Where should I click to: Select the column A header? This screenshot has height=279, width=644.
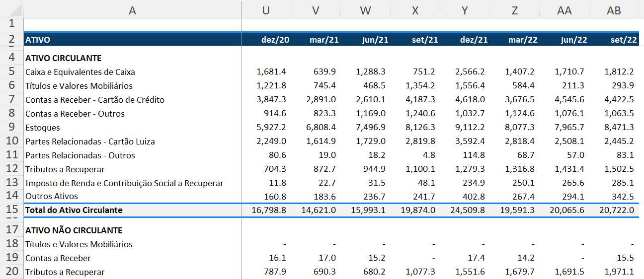pos(132,10)
